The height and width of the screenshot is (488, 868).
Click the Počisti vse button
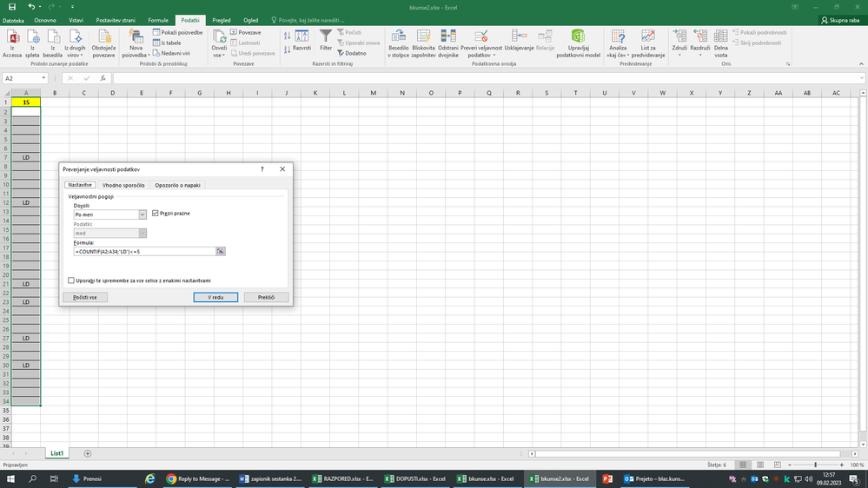coord(84,297)
